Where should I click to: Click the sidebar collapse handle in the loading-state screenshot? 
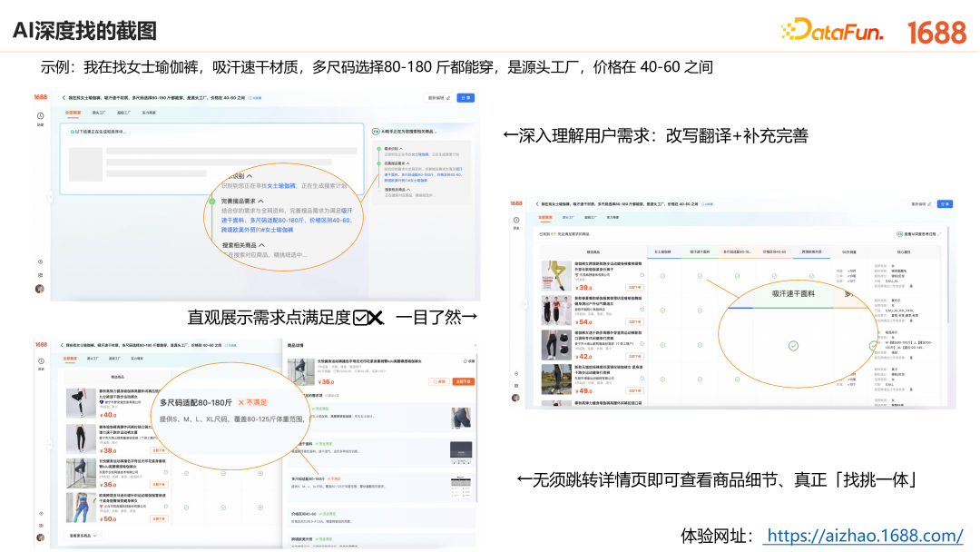click(x=50, y=198)
